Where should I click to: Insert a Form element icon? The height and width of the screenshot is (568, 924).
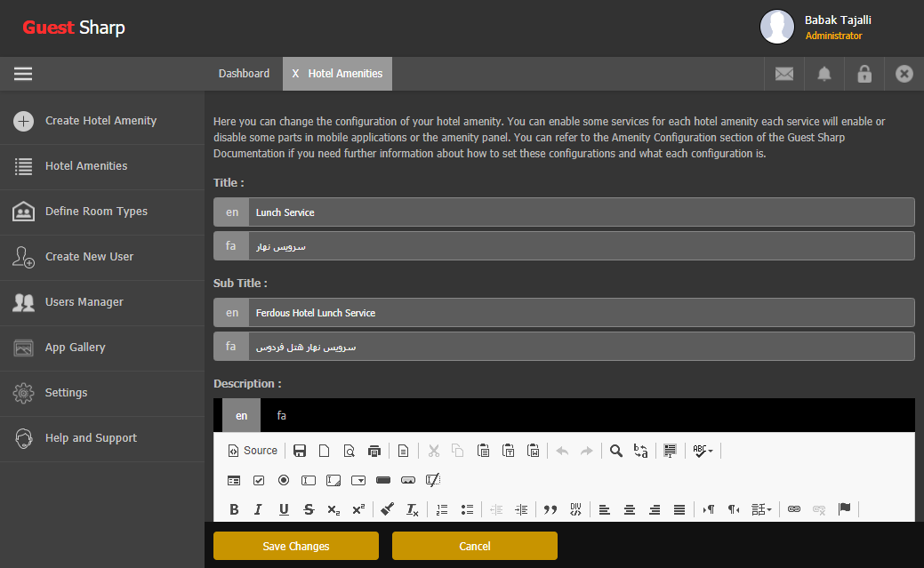(234, 480)
